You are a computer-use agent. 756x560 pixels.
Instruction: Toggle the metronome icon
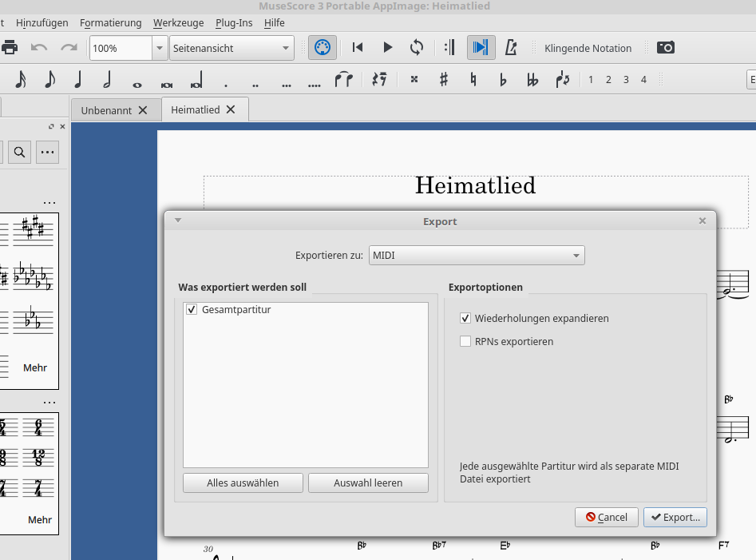pyautogui.click(x=511, y=47)
